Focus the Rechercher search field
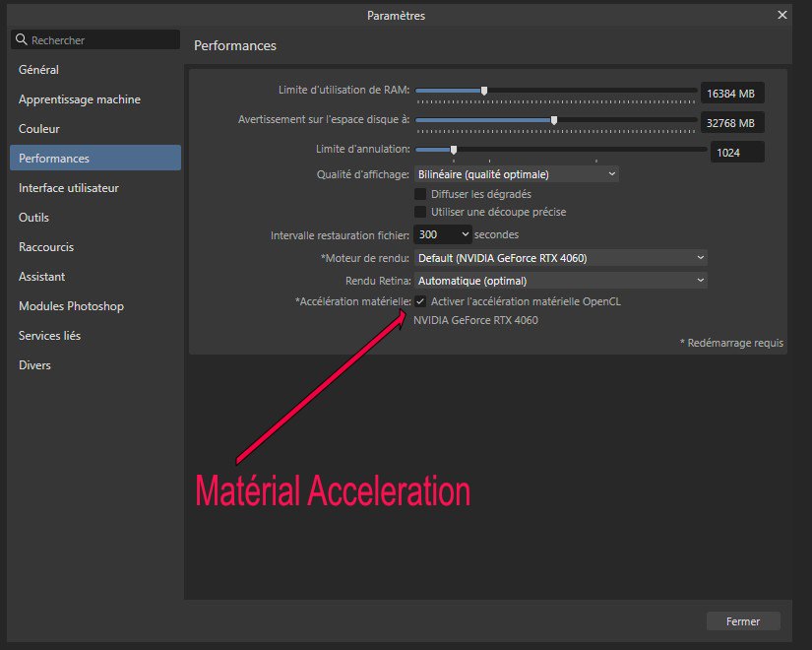 click(95, 40)
